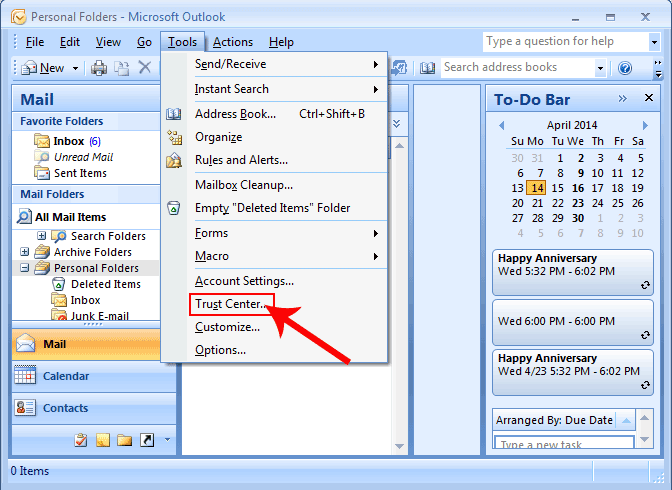672x490 pixels.
Task: Click the New mail message button
Action: pos(43,68)
